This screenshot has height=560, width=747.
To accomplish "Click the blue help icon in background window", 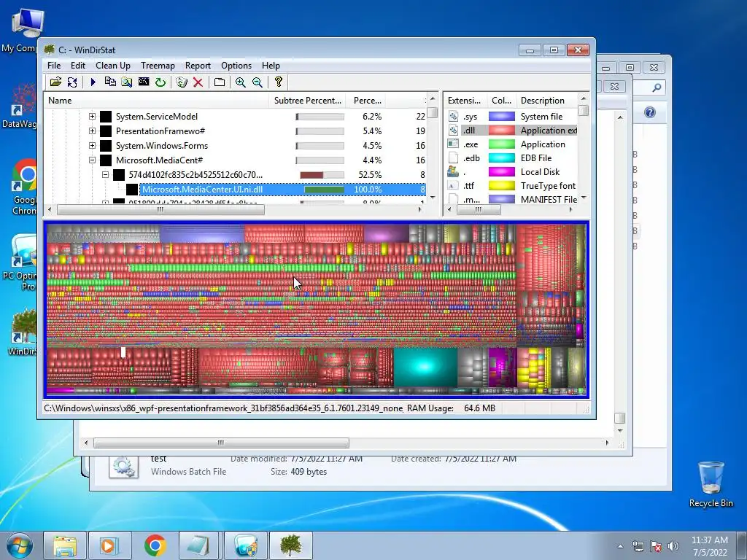I will pos(650,112).
